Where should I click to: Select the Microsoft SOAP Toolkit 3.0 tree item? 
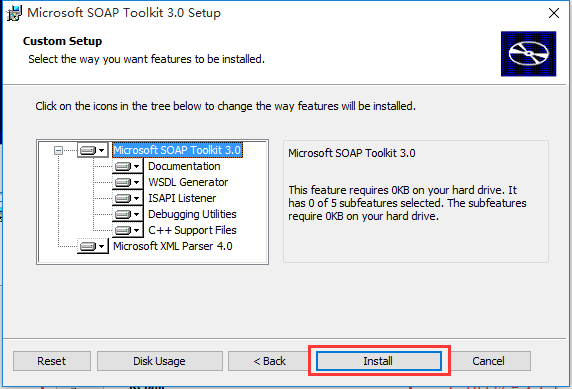tap(177, 150)
